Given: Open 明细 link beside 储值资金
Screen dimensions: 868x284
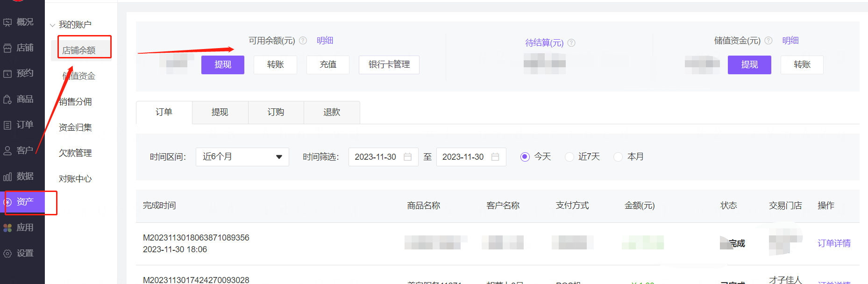Looking at the screenshot, I should [790, 41].
